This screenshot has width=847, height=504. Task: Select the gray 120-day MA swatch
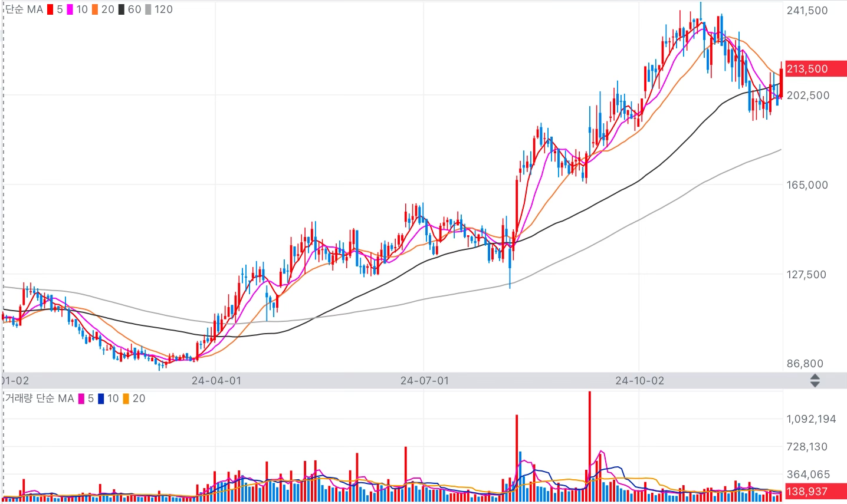pyautogui.click(x=148, y=9)
